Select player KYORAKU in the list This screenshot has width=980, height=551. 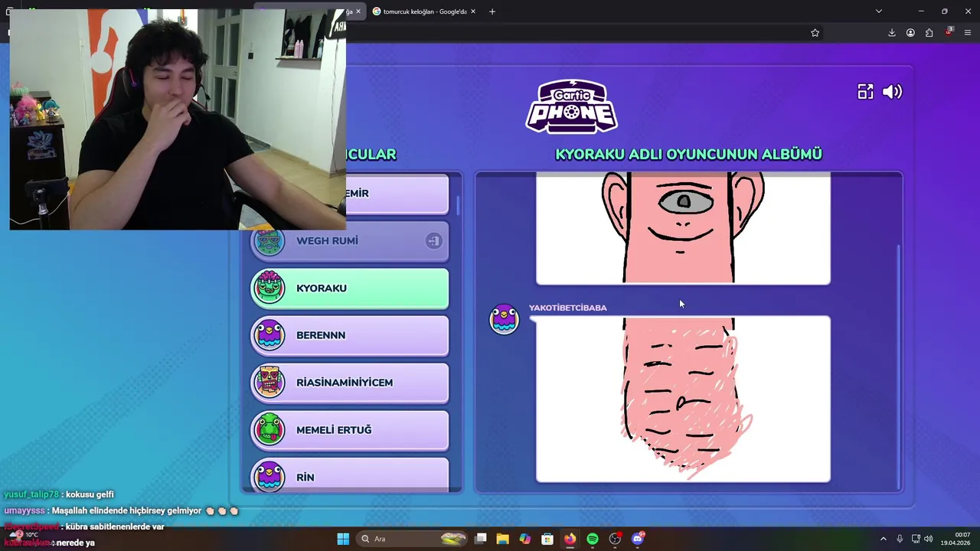coord(350,289)
